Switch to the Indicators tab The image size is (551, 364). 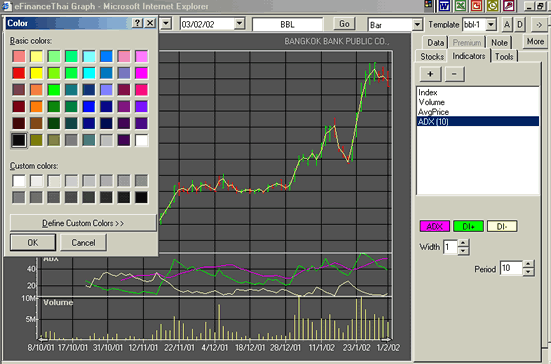pyautogui.click(x=469, y=56)
